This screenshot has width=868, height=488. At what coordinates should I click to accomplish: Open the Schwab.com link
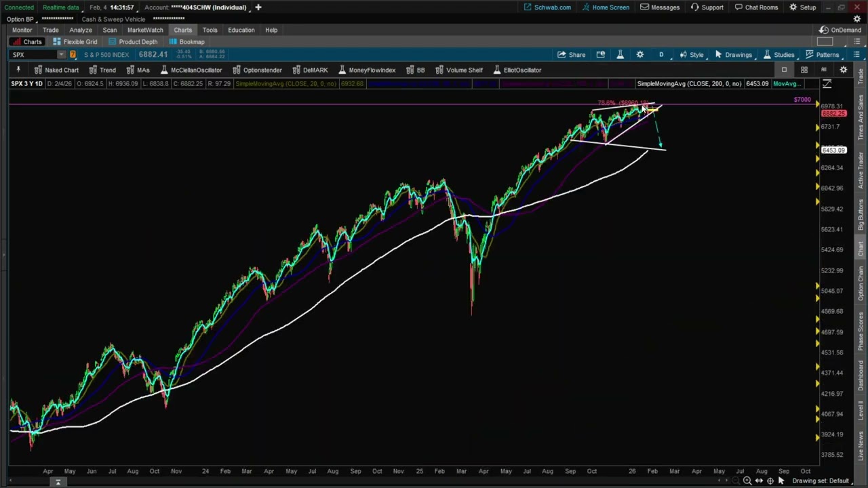tap(547, 7)
